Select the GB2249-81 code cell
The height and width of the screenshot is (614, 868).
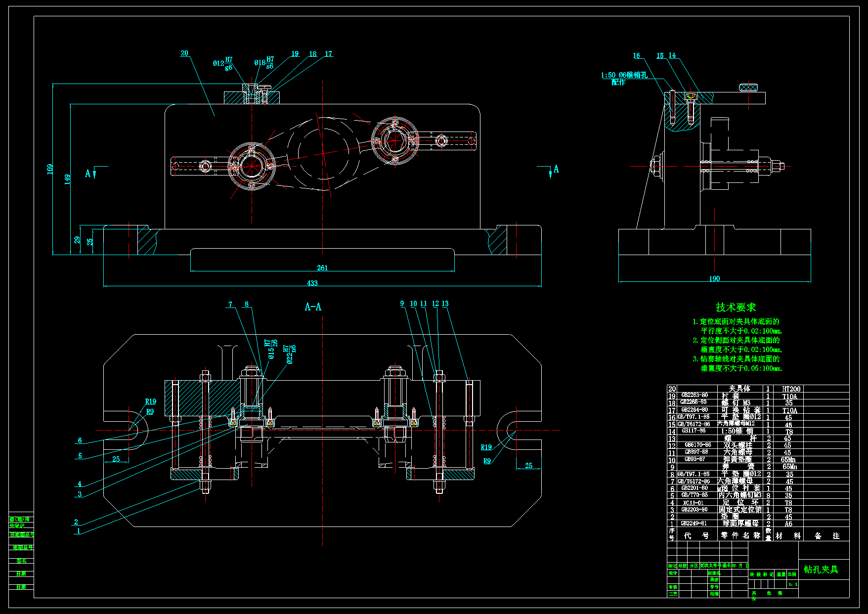[694, 523]
